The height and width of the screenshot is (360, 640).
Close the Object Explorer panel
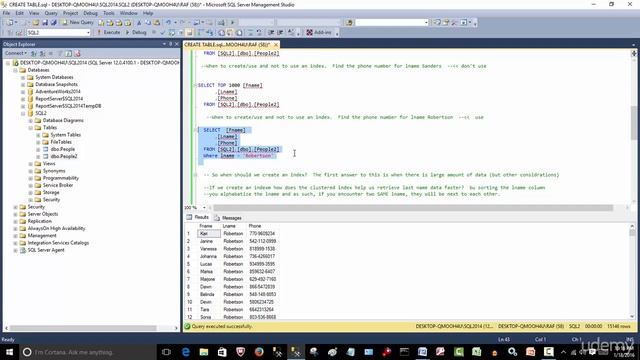[177, 44]
